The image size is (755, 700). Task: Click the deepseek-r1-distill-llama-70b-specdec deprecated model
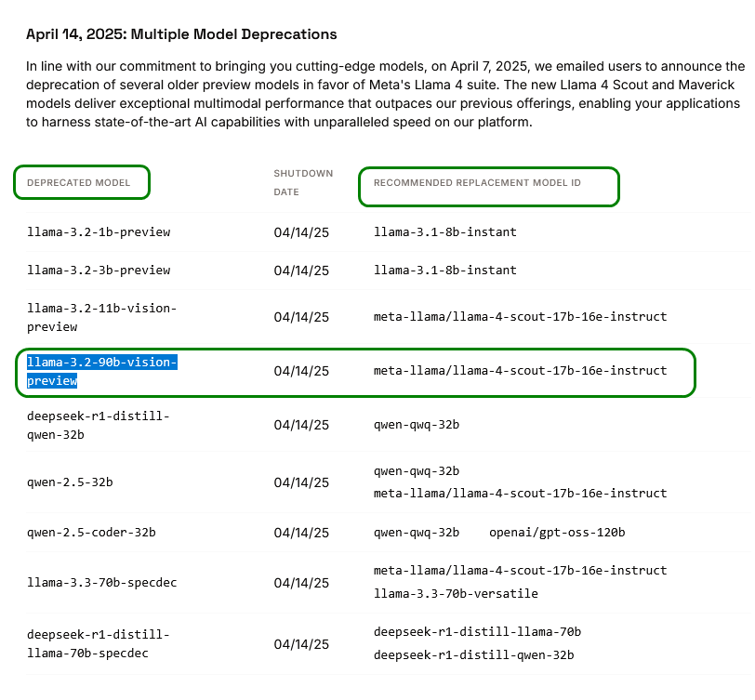tap(98, 643)
